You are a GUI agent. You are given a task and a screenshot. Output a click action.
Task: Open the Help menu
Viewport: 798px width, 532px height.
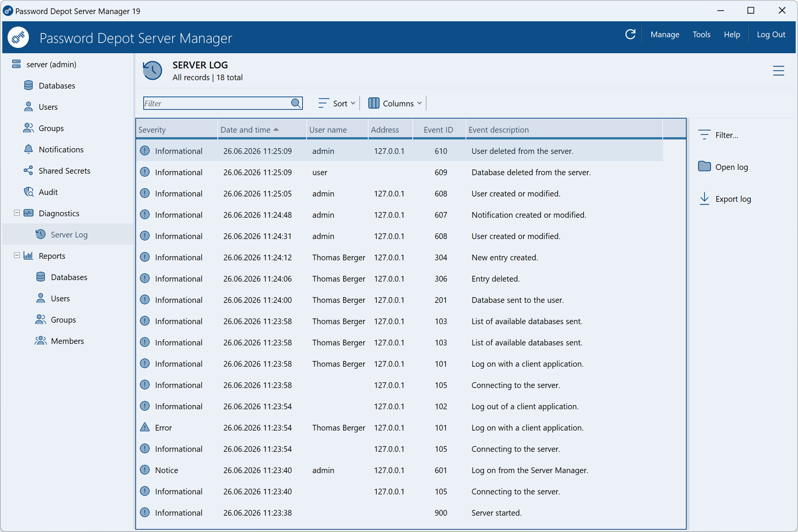coord(731,34)
